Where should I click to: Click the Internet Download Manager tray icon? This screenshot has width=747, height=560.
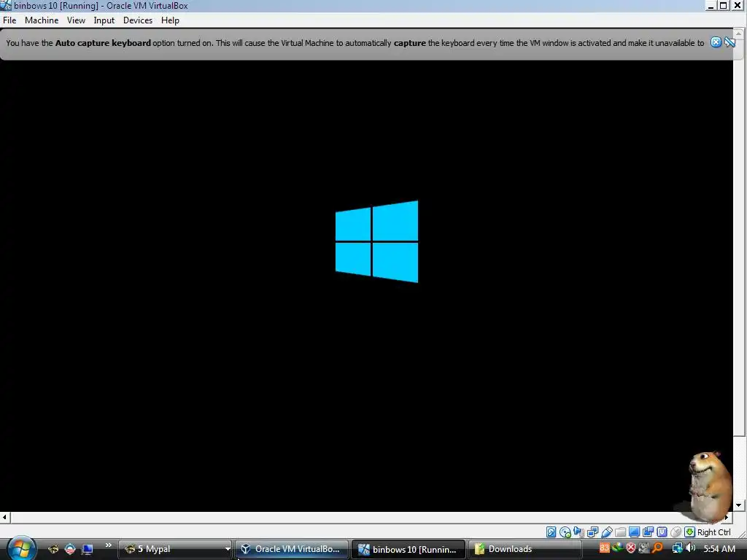coord(618,548)
